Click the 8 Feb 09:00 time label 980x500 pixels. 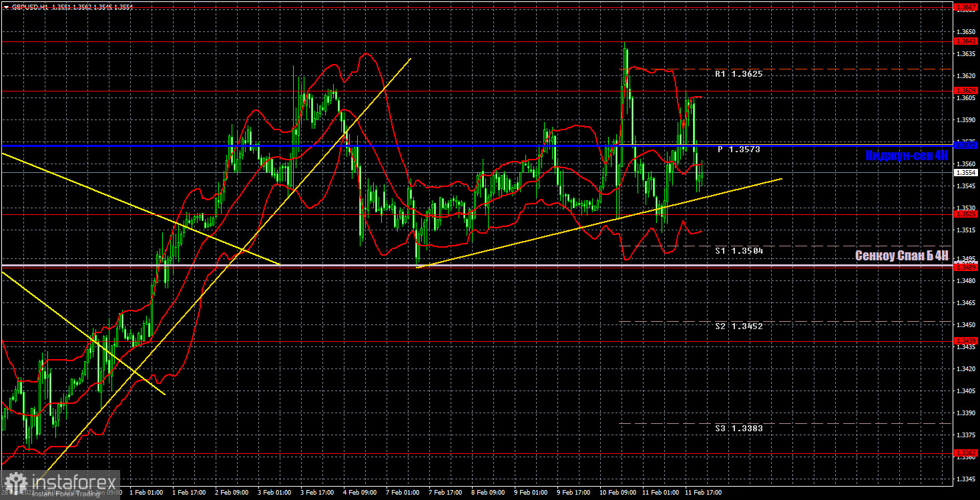[x=488, y=493]
